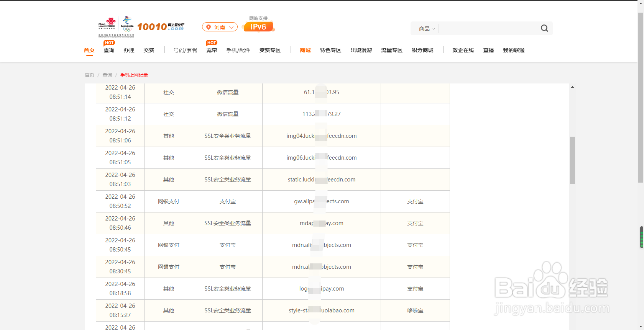
Task: Open the 商城 nav item
Action: (x=306, y=50)
